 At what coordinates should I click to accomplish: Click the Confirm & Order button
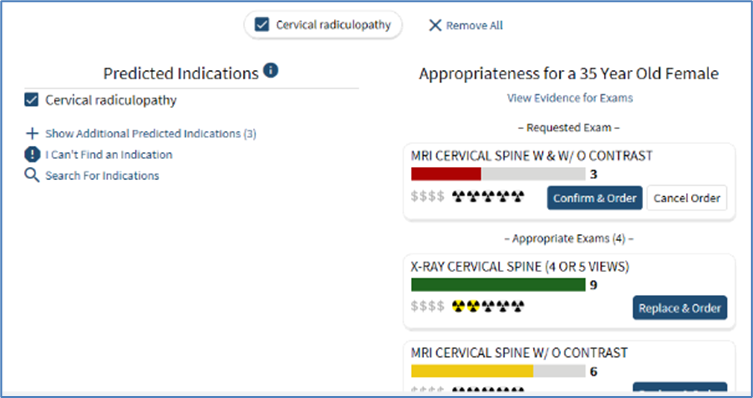[595, 198]
